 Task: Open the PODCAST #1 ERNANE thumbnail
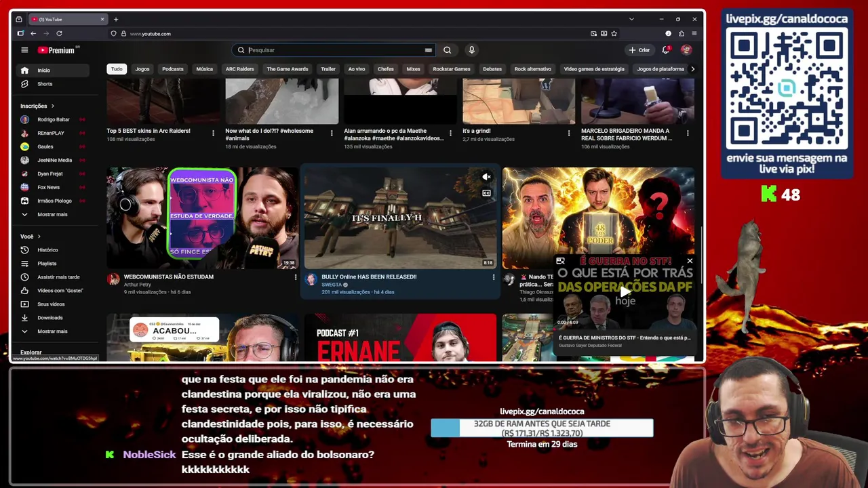click(400, 338)
